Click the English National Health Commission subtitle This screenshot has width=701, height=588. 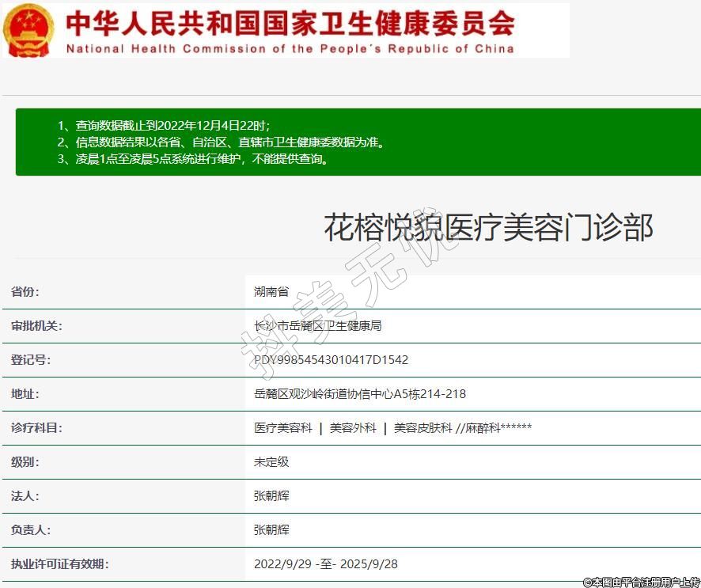pyautogui.click(x=290, y=49)
